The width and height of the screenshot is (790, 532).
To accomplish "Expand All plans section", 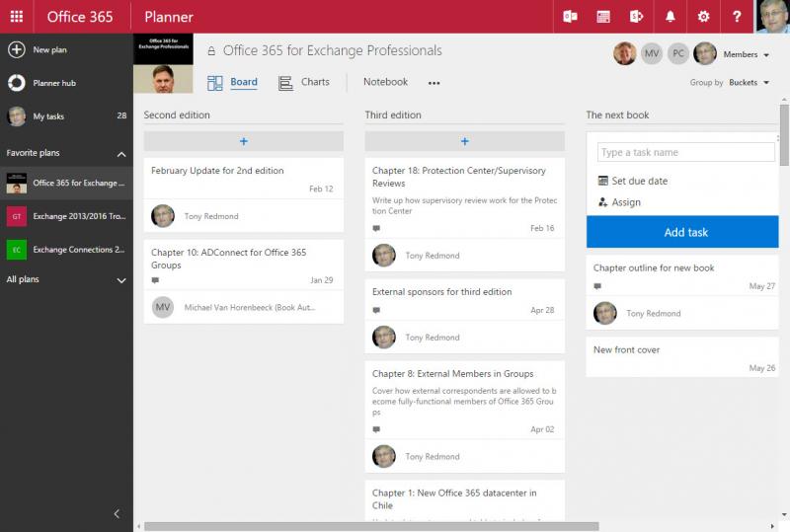I will (x=121, y=280).
